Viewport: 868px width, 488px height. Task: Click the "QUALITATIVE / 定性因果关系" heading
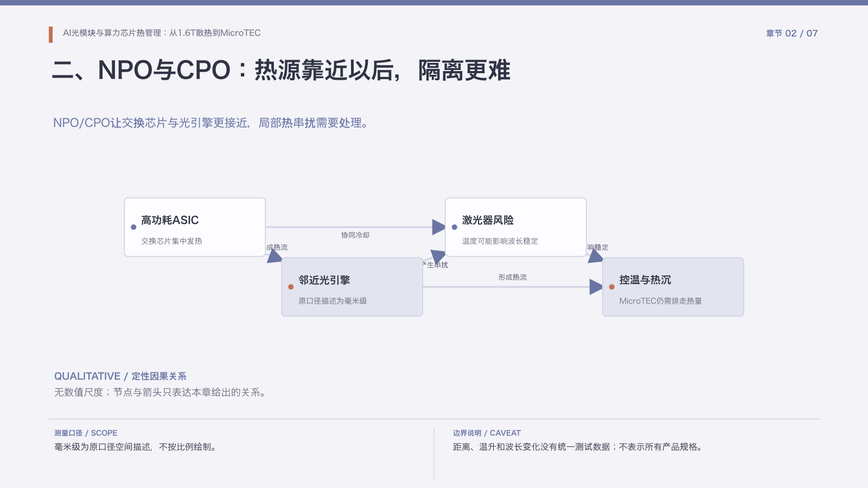point(120,376)
